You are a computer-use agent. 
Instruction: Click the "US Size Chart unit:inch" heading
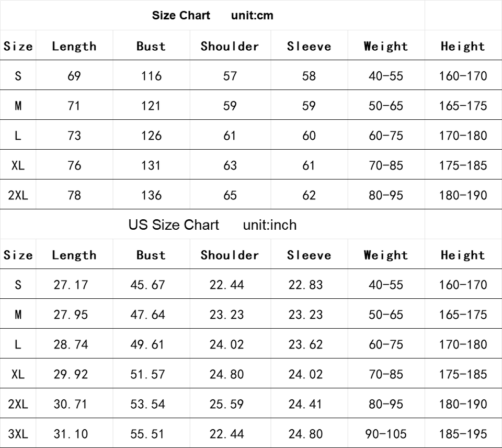212,226
